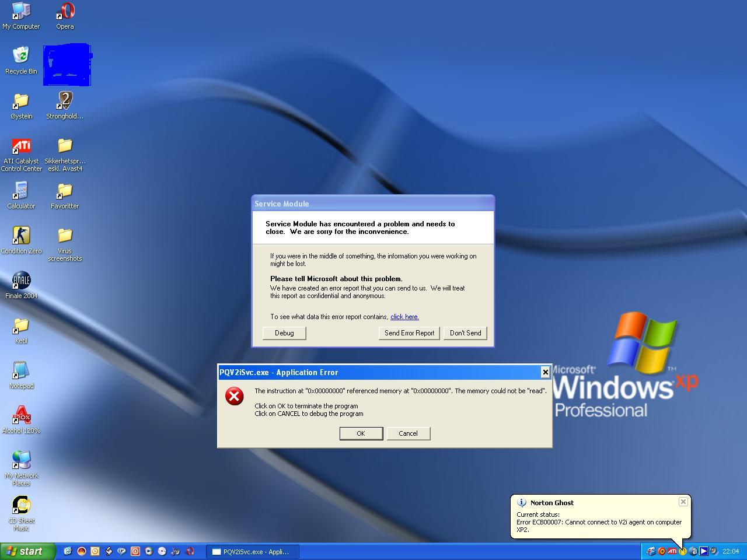The width and height of the screenshot is (747, 560).
Task: Click the blue play-arrow tray icon
Action: 704,551
